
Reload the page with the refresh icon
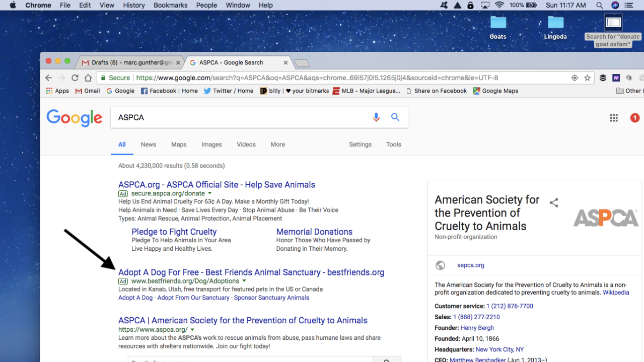pos(75,78)
